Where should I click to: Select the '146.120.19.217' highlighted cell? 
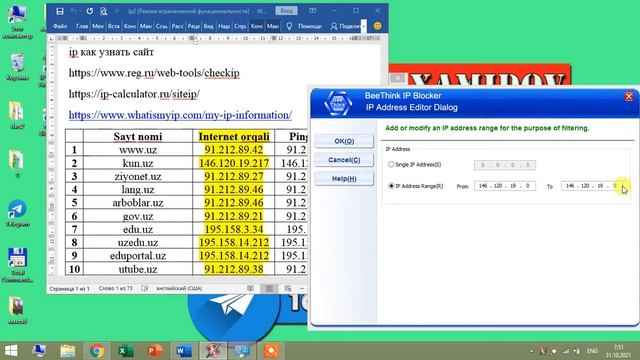[x=234, y=163]
